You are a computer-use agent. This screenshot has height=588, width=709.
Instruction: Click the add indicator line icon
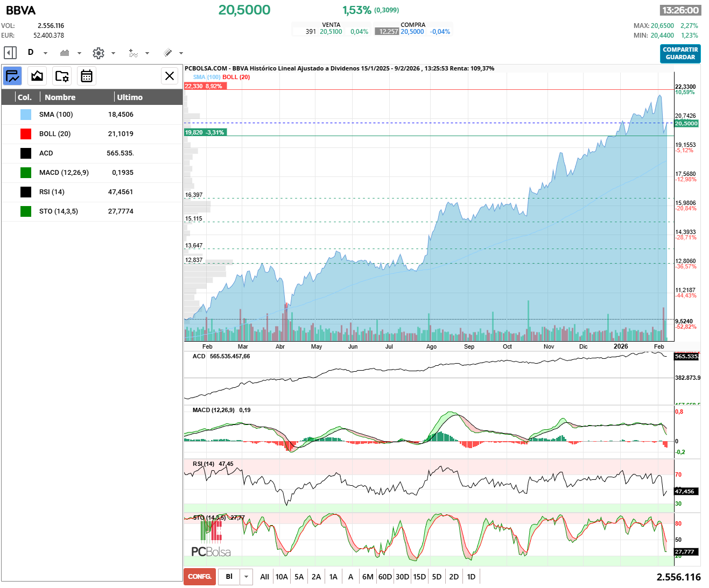(x=133, y=53)
